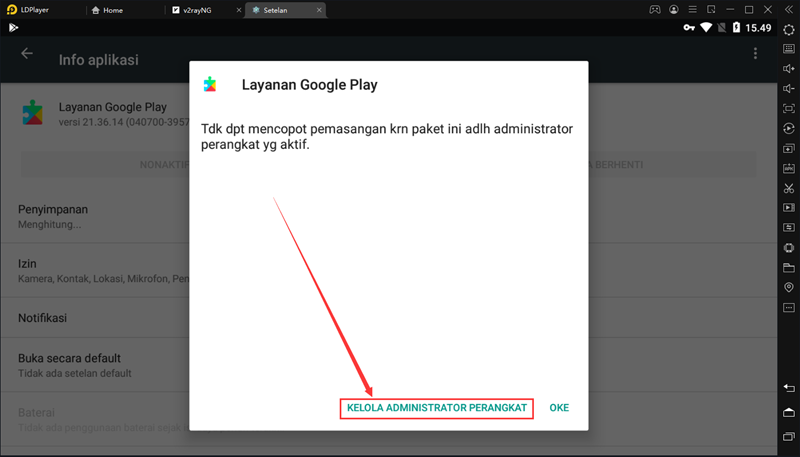The image size is (800, 457).
Task: Open the virtual location pin icon
Action: 789,288
